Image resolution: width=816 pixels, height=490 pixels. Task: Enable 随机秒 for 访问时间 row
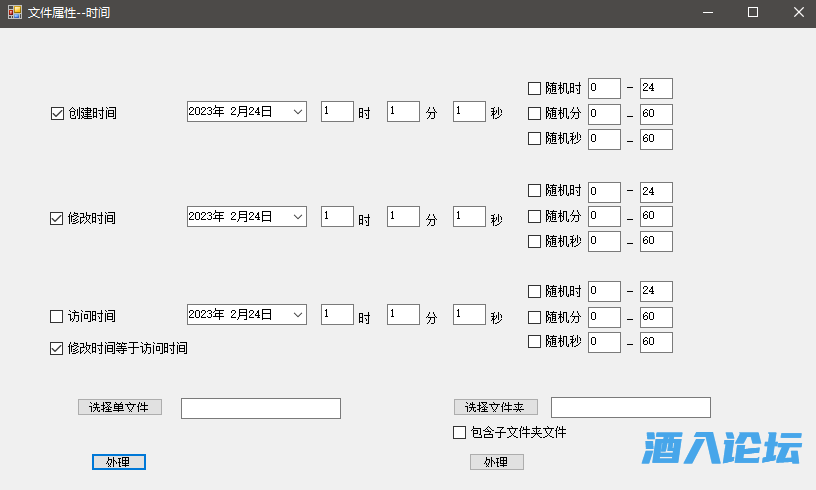(534, 341)
